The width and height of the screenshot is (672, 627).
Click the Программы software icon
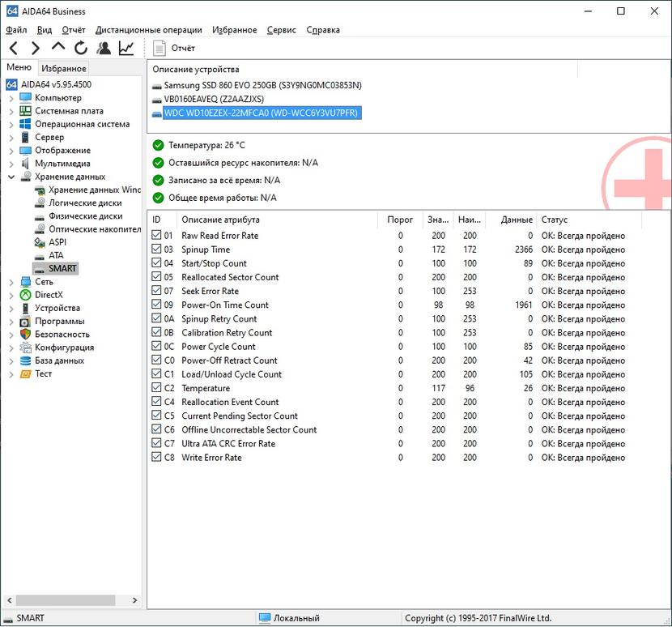(25, 322)
